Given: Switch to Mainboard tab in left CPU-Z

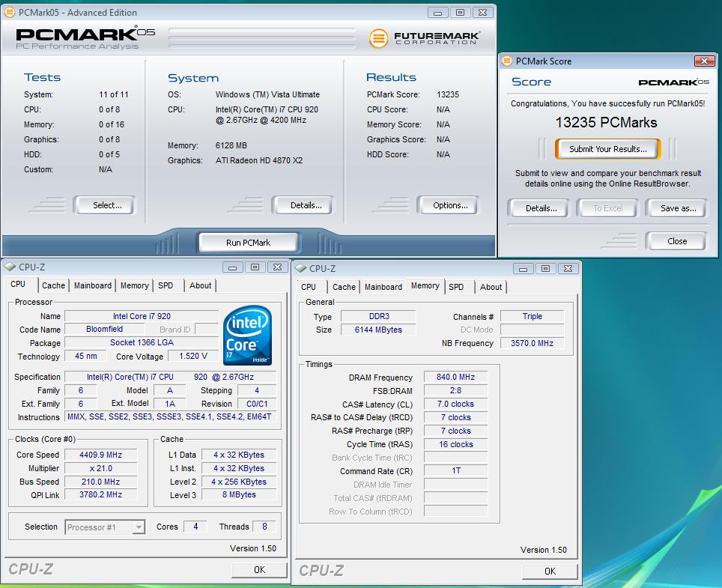Looking at the screenshot, I should pyautogui.click(x=93, y=285).
